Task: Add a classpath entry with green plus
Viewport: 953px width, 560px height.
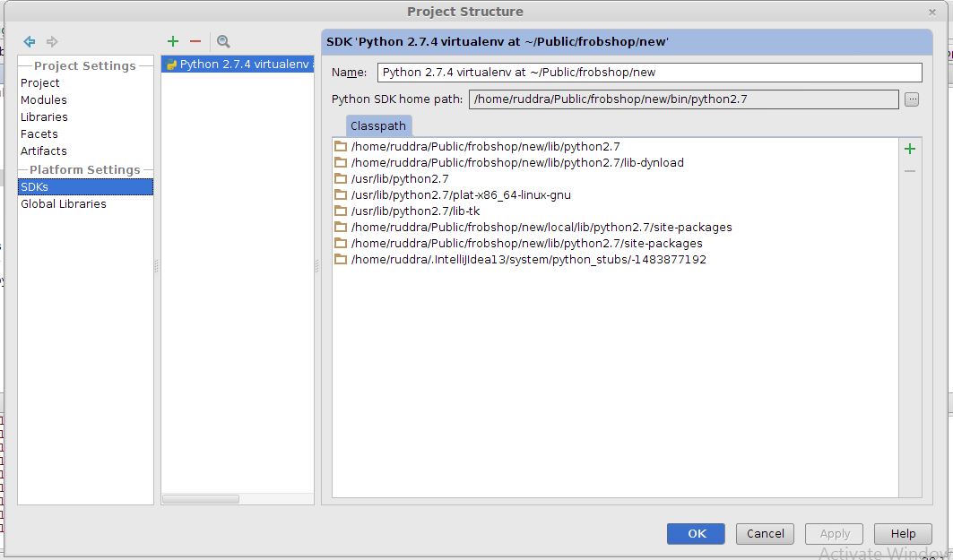Action: [x=910, y=149]
